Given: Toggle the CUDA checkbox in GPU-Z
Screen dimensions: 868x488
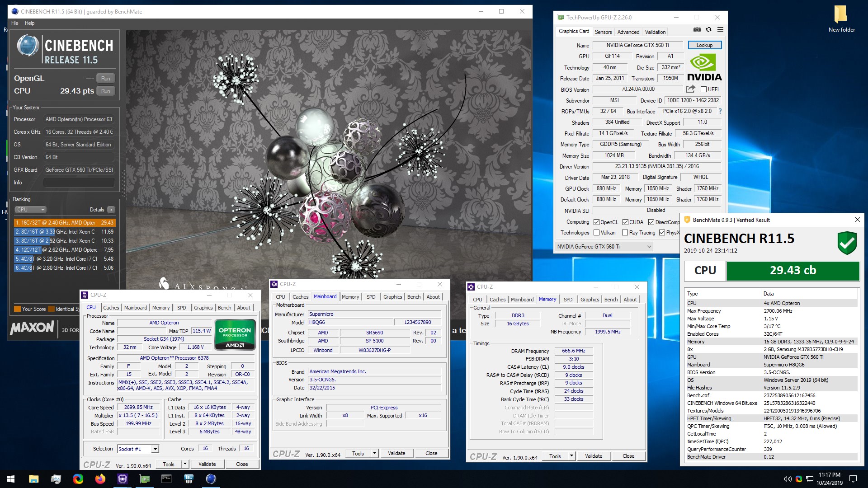Looking at the screenshot, I should pos(625,222).
